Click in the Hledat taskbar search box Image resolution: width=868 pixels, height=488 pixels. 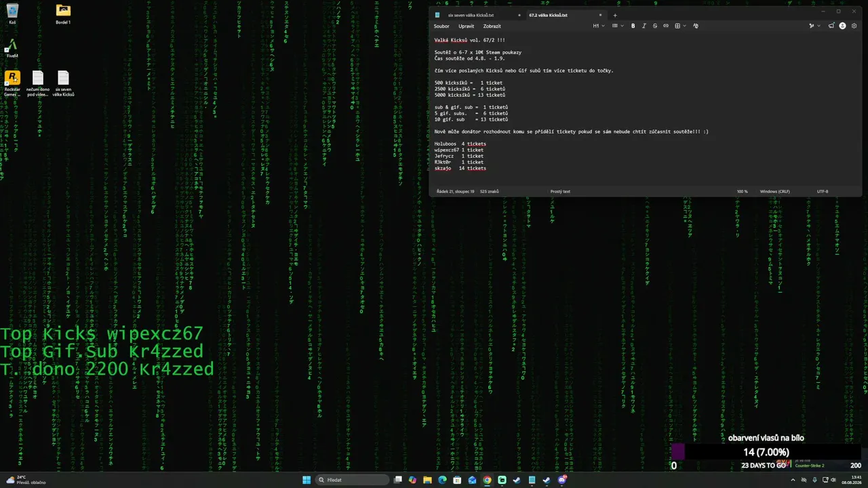(353, 480)
